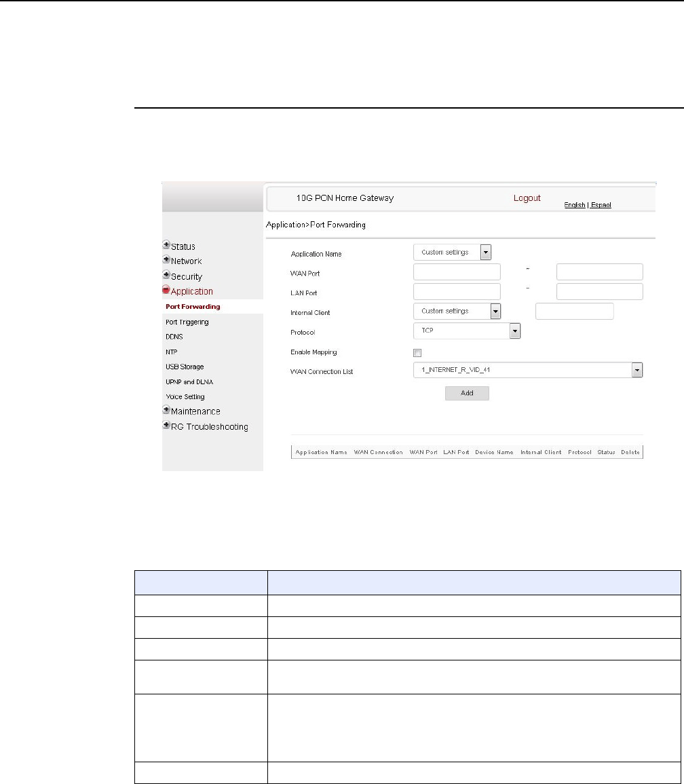Toggle the Enable Mapping checkbox
The height and width of the screenshot is (784, 684).
click(x=417, y=353)
